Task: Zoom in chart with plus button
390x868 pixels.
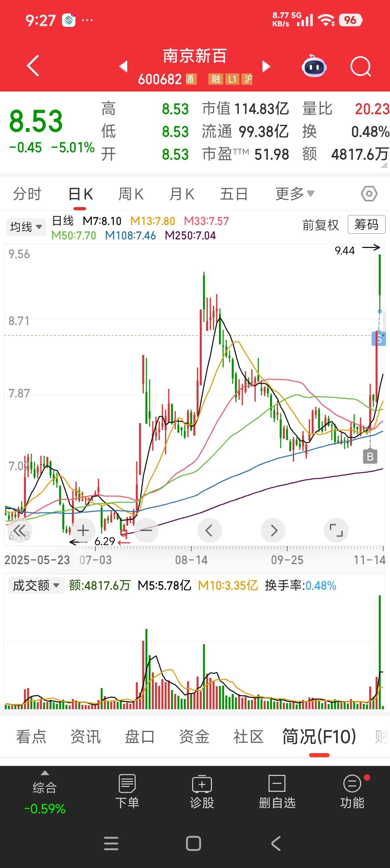Action: click(x=83, y=530)
